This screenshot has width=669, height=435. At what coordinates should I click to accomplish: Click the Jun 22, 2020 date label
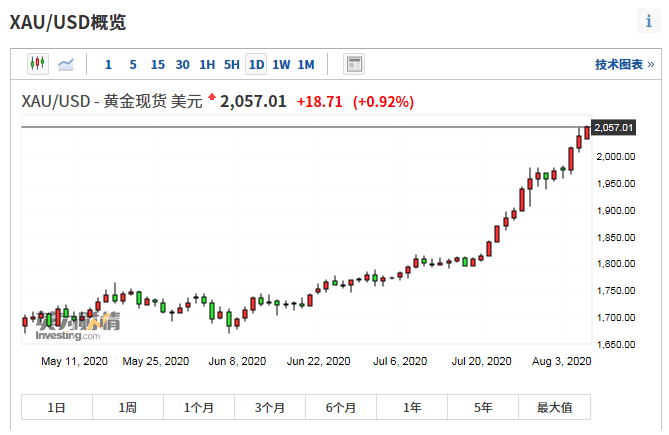[318, 361]
